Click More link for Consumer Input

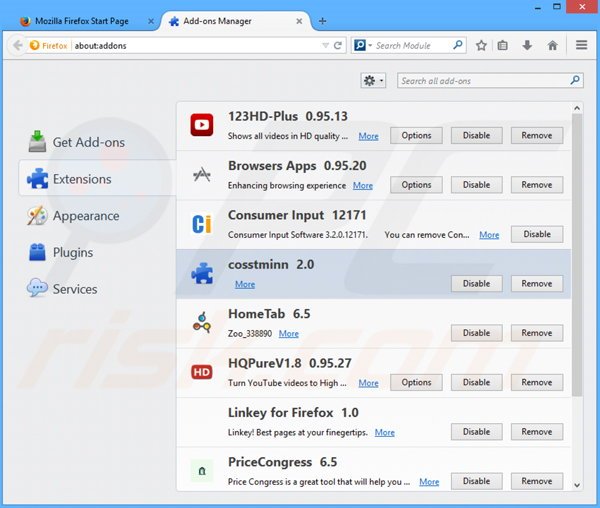[x=489, y=235]
